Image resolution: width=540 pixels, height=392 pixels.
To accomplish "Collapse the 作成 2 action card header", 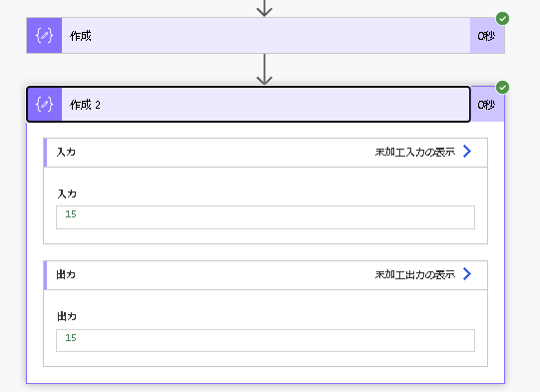I will tap(249, 105).
